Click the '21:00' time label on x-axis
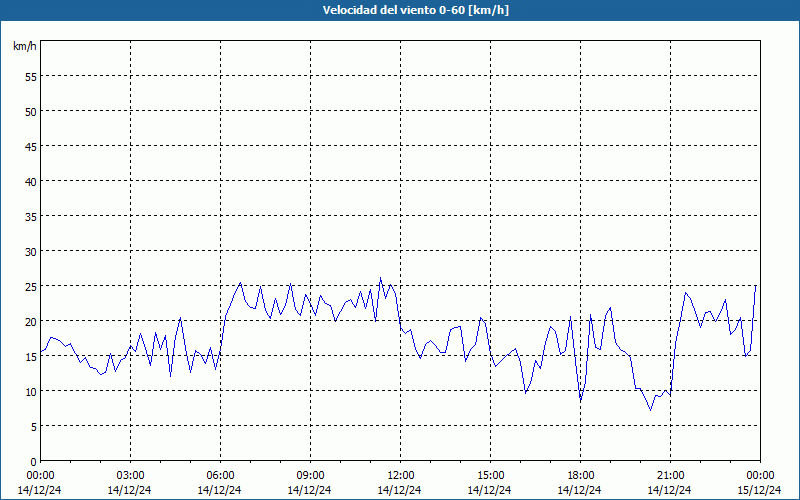Image resolution: width=800 pixels, height=500 pixels. [x=670, y=476]
